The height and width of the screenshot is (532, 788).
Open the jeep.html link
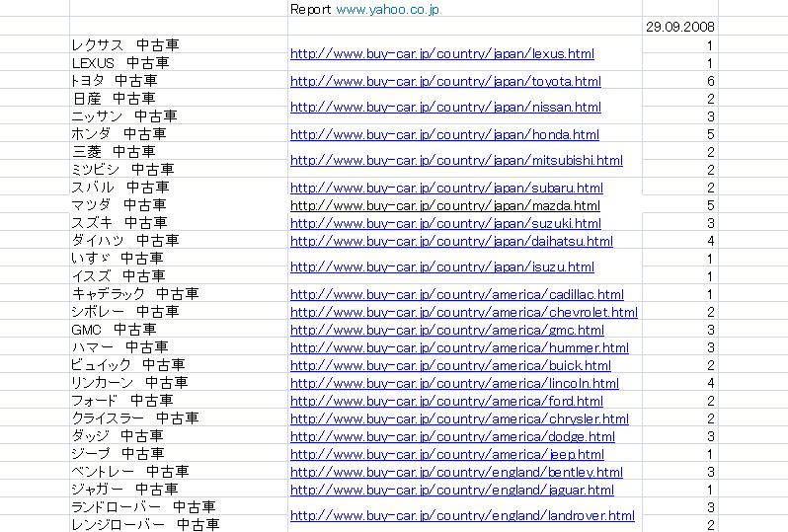point(447,454)
